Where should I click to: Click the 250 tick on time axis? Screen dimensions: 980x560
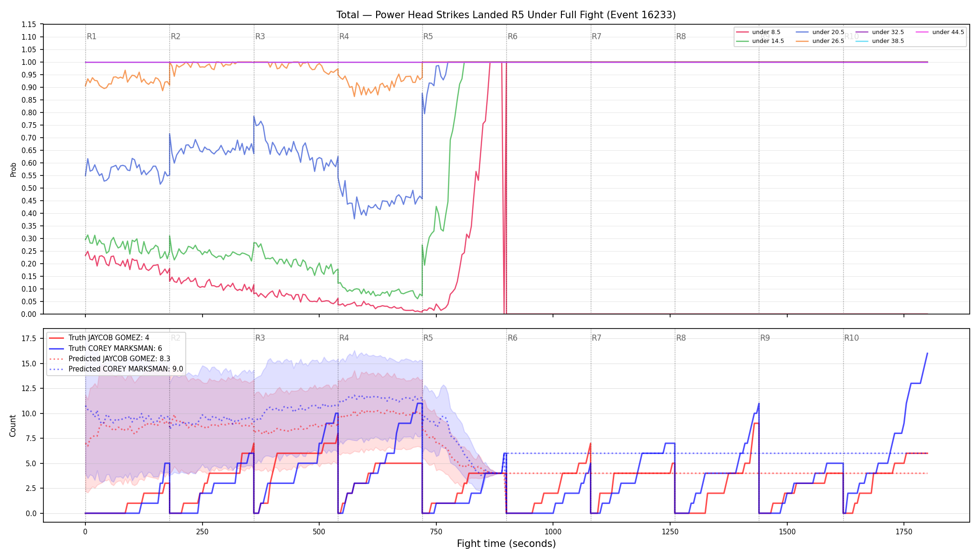(x=202, y=532)
